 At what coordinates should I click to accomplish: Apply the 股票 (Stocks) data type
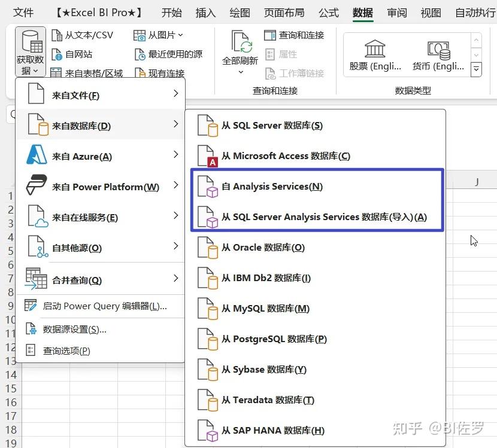point(375,54)
